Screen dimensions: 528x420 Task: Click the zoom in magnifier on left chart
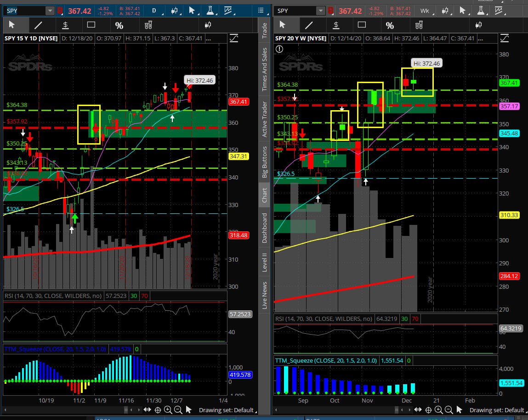[168, 410]
